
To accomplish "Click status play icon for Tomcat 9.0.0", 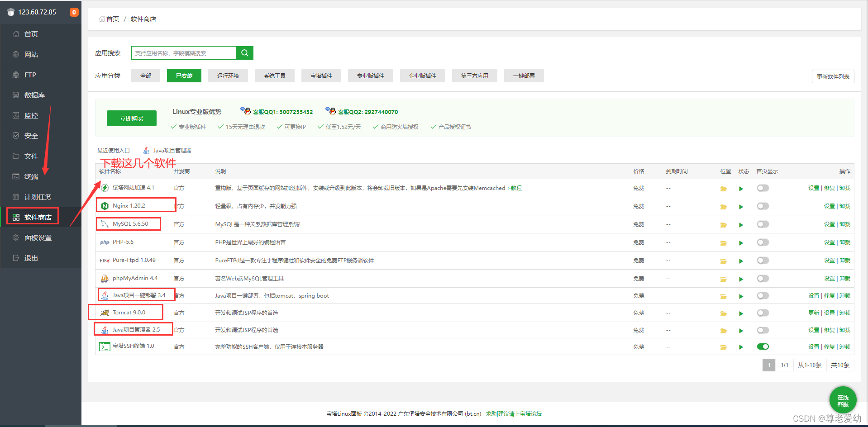I will (741, 313).
